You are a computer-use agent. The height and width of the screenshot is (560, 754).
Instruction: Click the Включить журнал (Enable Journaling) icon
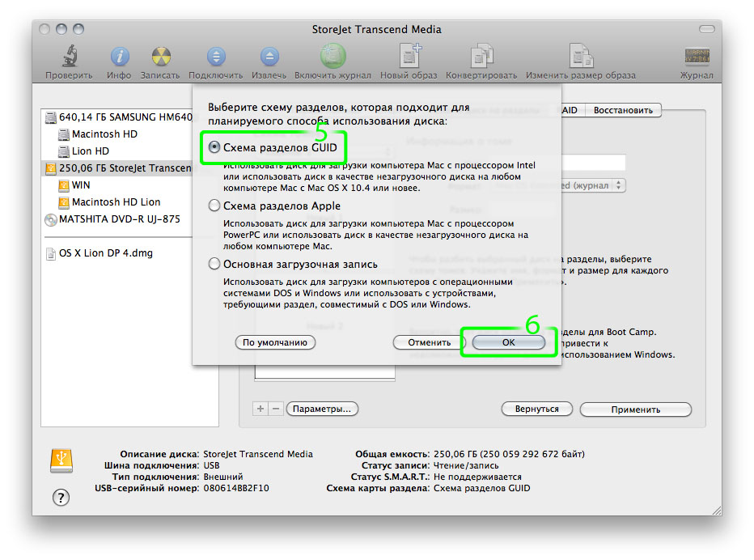click(332, 58)
